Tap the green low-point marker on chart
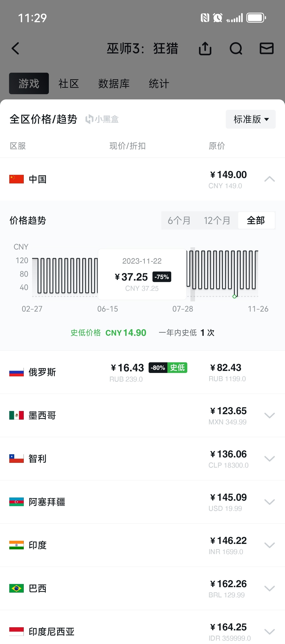Viewport: 285px width, 644px height. pyautogui.click(x=234, y=296)
